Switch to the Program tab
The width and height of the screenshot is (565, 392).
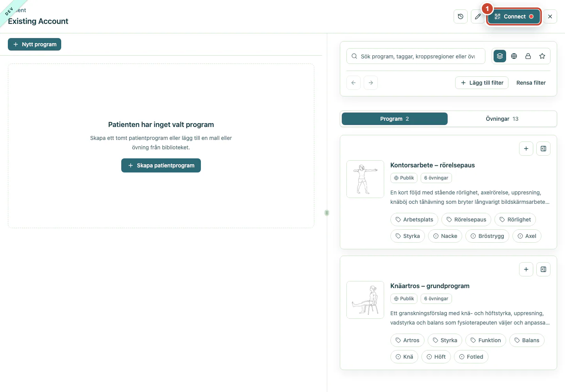click(x=395, y=119)
